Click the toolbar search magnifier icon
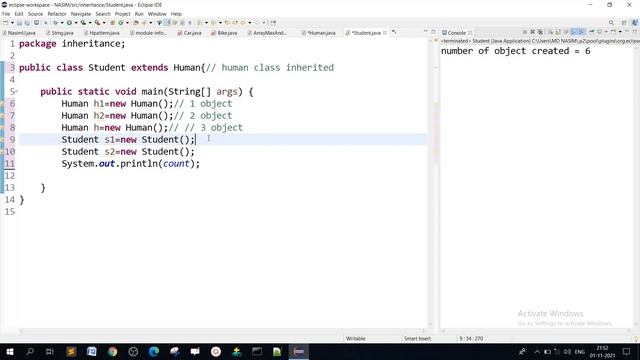The image size is (640, 360). tap(611, 22)
